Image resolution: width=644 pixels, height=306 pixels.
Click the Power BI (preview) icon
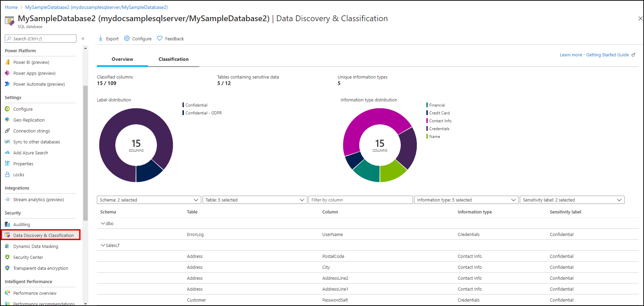(8, 62)
